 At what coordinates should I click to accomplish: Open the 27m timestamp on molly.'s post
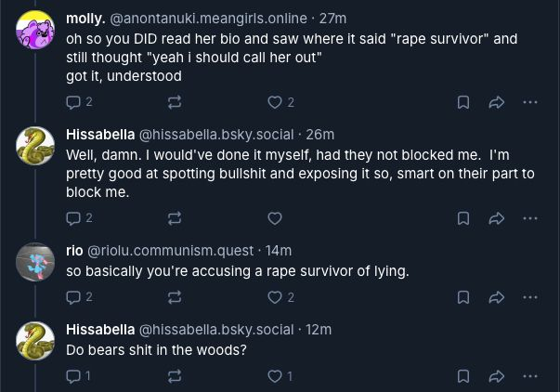click(x=333, y=19)
